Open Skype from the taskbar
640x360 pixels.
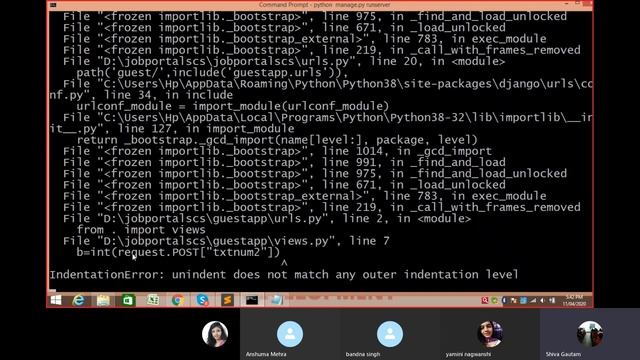pyautogui.click(x=202, y=300)
